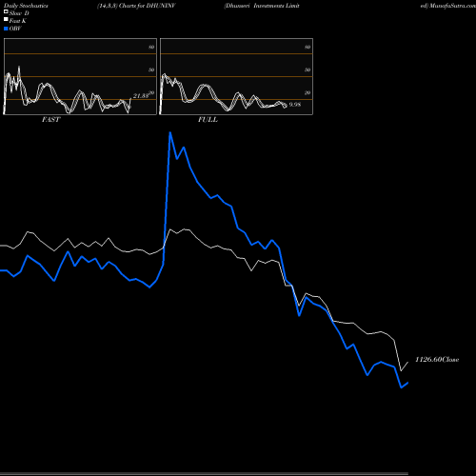
Task: Click the 'Dhunseri Investments Limit' company name
Action: coord(262,6)
